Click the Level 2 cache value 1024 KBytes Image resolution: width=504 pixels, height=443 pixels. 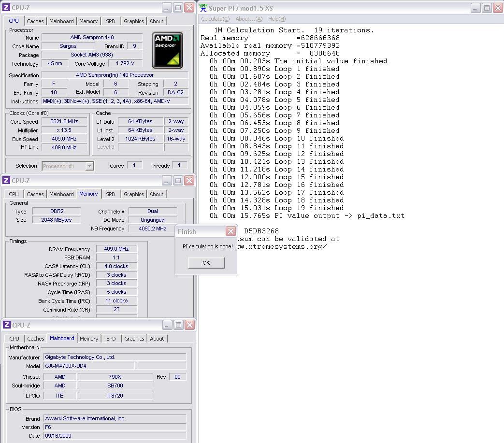[140, 139]
